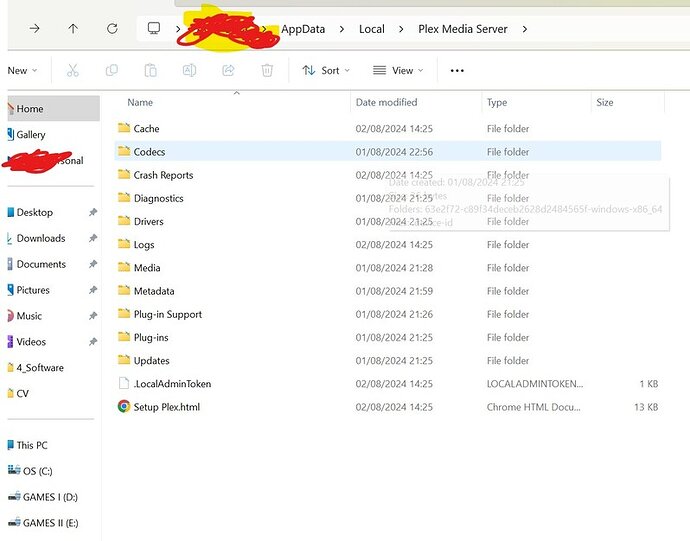The height and width of the screenshot is (541, 690).
Task: Open Videos in Quick access
Action: [31, 342]
